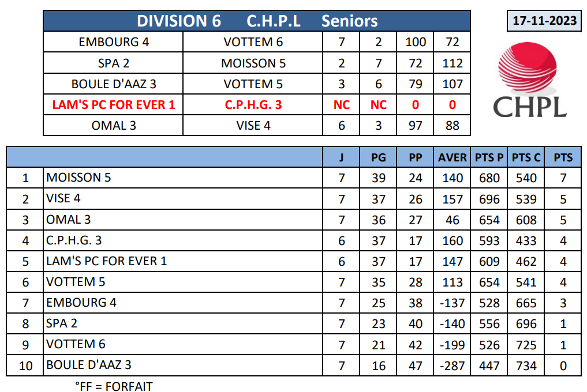Click the -287 average value
This screenshot has width=587, height=392.
(452, 365)
